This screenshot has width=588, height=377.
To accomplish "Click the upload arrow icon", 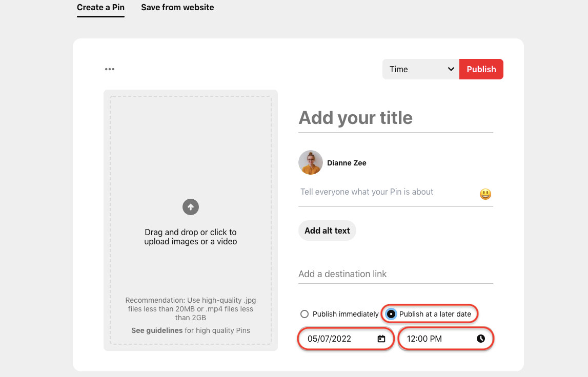I will (190, 207).
